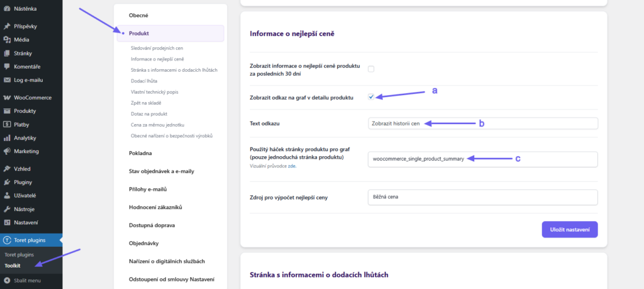
Task: Click the Analytiky bar chart icon
Action: (x=6, y=138)
